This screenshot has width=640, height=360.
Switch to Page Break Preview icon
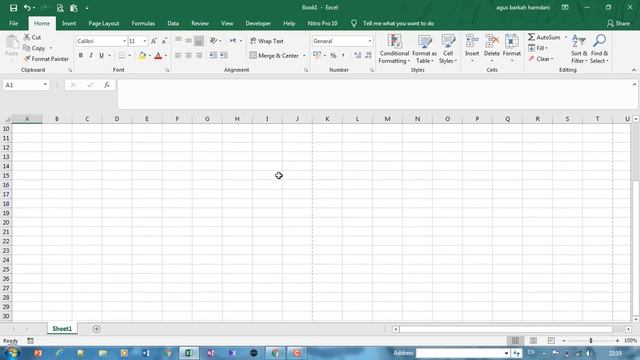coord(551,340)
